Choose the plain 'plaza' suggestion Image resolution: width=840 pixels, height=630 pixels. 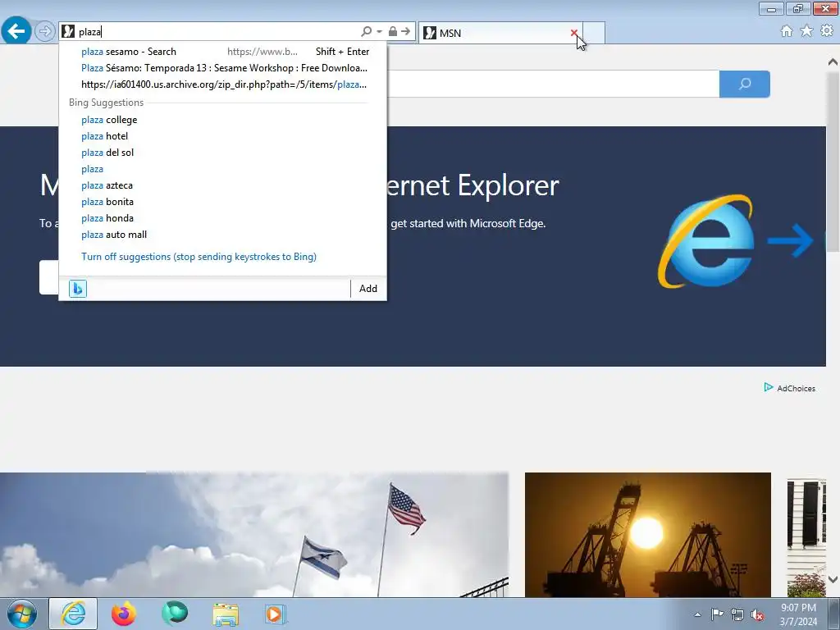tap(223, 169)
